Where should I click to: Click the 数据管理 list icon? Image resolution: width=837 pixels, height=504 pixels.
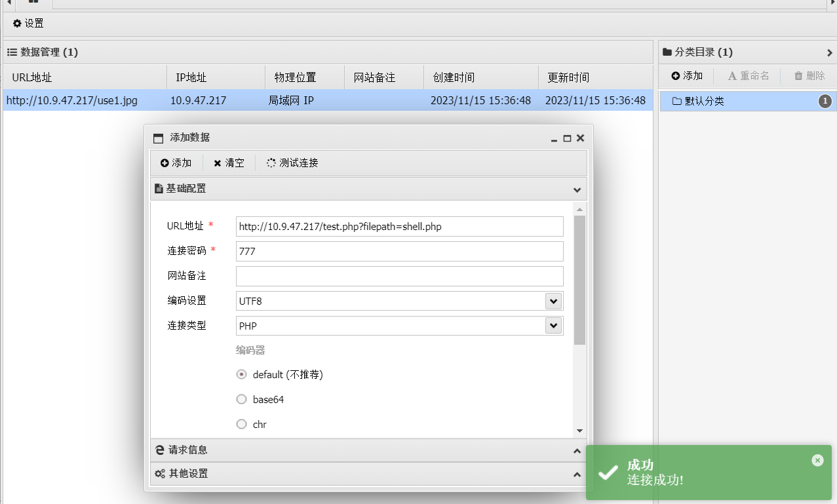(12, 52)
